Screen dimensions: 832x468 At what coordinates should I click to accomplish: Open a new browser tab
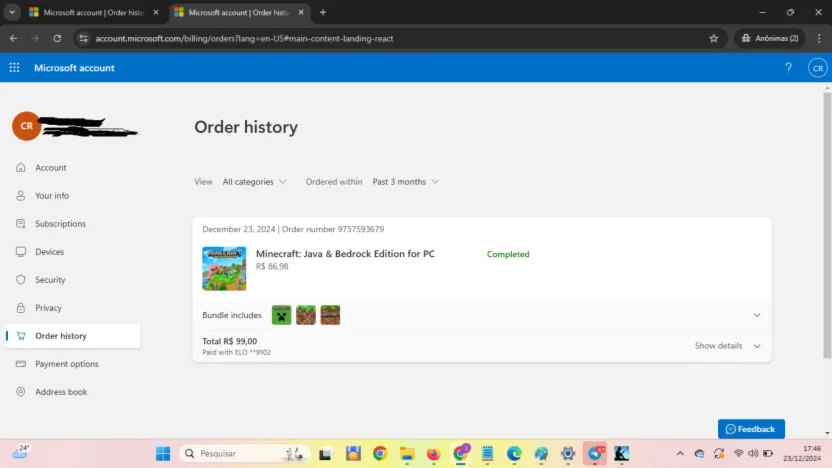323,12
